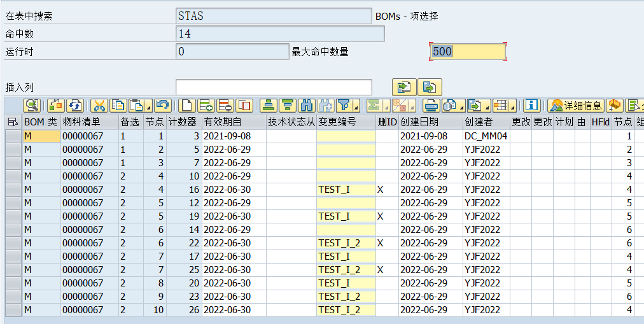Click the counter cell showing 12
This screenshot has width=644, height=324.
(x=184, y=203)
